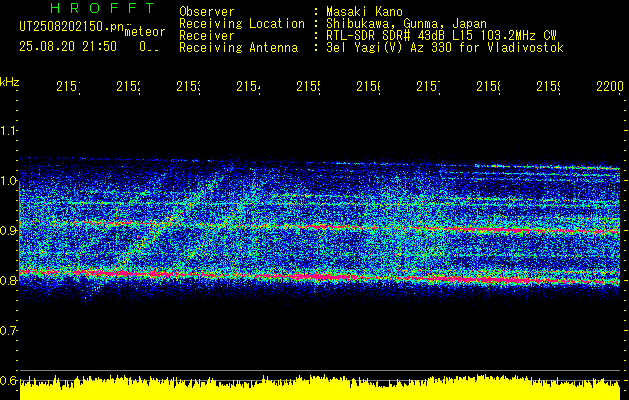Click the 0.6 kHz axis label
Image resolution: width=629 pixels, height=400 pixels.
pyautogui.click(x=8, y=380)
